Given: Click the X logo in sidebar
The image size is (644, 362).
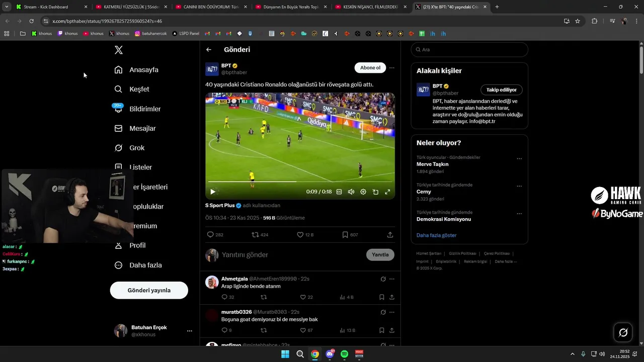Looking at the screenshot, I should coord(119,50).
